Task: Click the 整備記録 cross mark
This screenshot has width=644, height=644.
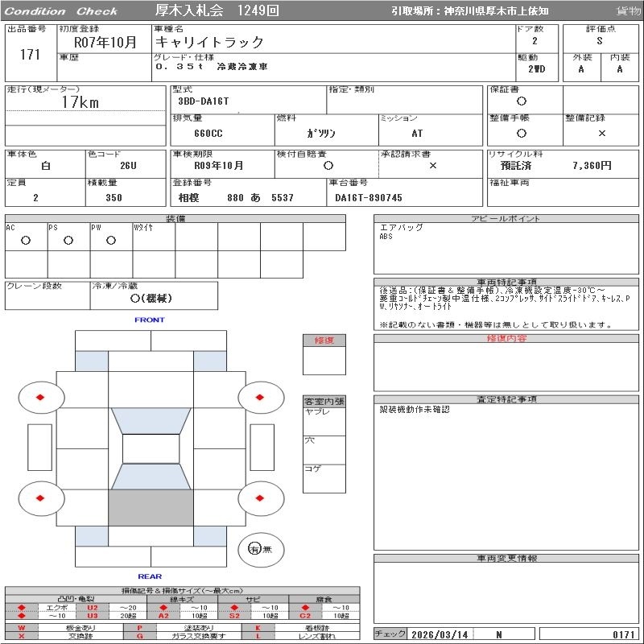Action: coord(601,134)
